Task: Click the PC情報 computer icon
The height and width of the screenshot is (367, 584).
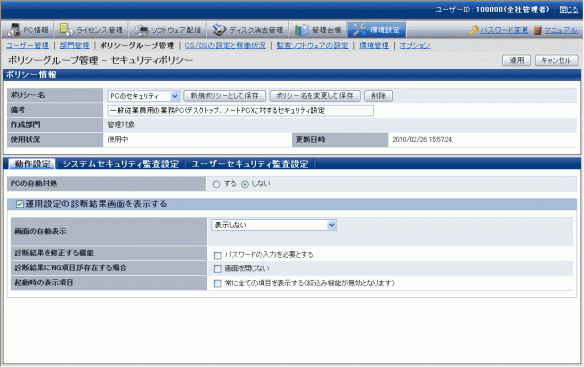Action: (x=14, y=30)
